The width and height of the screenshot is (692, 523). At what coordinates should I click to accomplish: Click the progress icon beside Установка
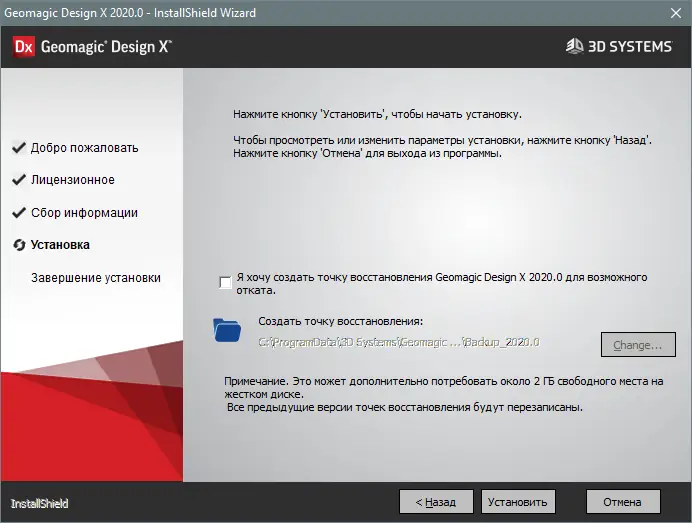pyautogui.click(x=19, y=245)
